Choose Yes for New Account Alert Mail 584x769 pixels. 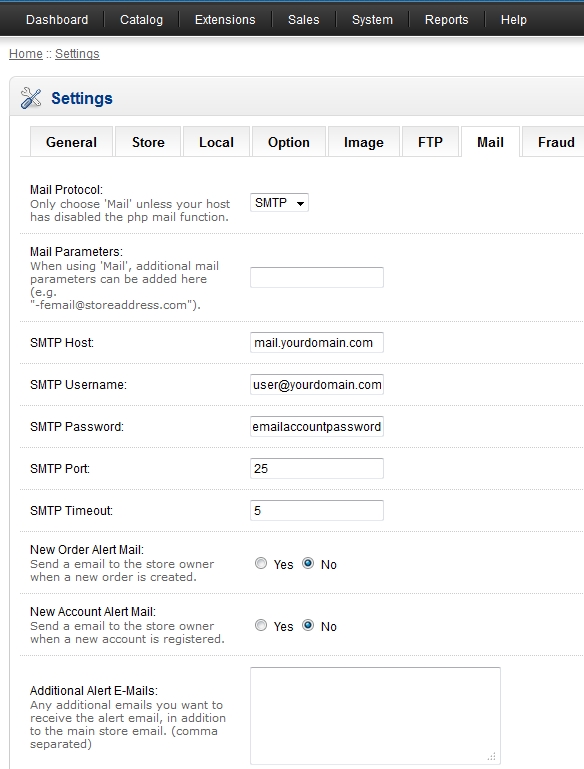[261, 625]
